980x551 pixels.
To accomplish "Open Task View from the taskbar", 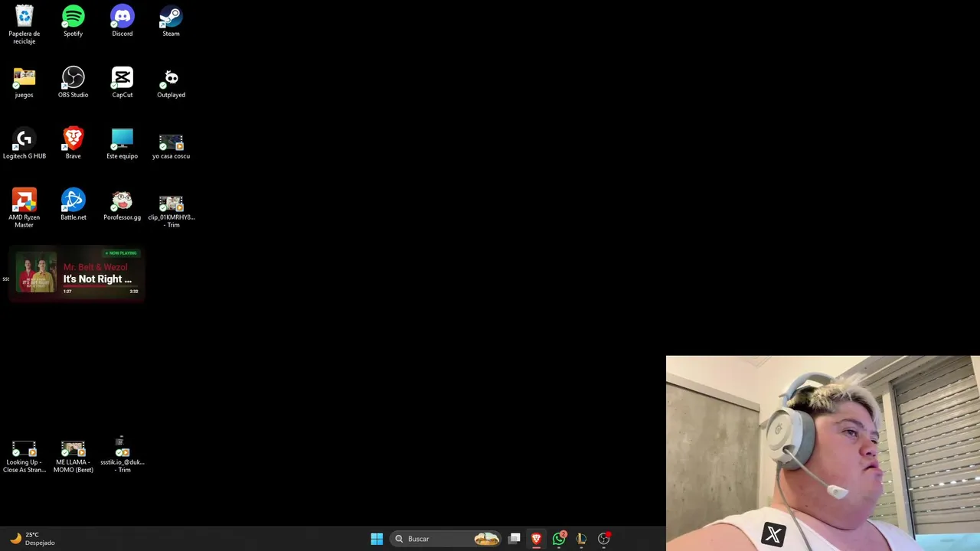I will pyautogui.click(x=514, y=539).
